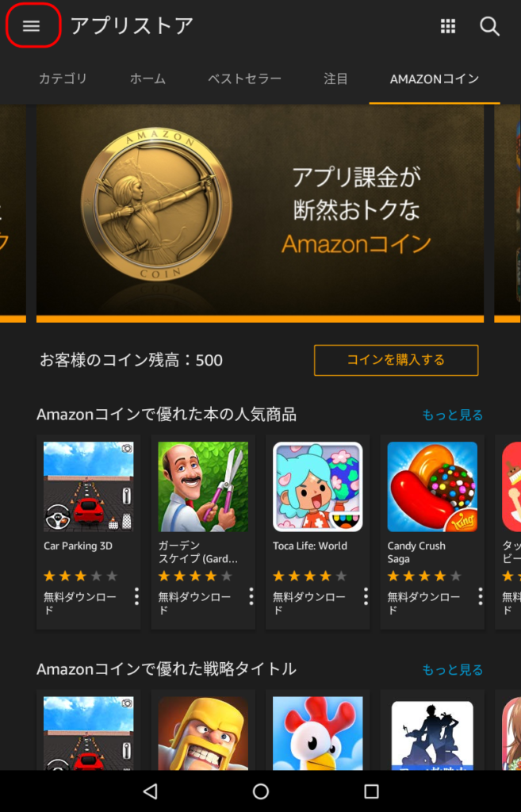
Task: Open the hamburger menu icon
Action: pyautogui.click(x=32, y=26)
